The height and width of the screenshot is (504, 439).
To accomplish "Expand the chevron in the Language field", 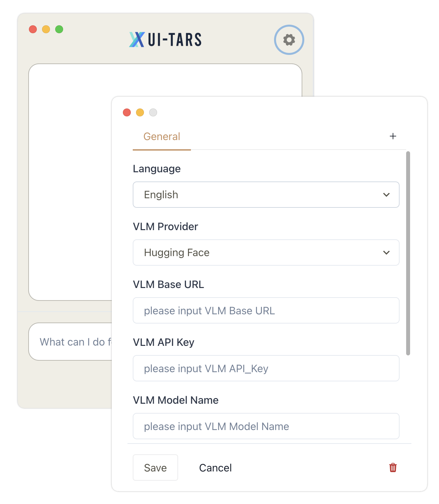I will point(386,195).
